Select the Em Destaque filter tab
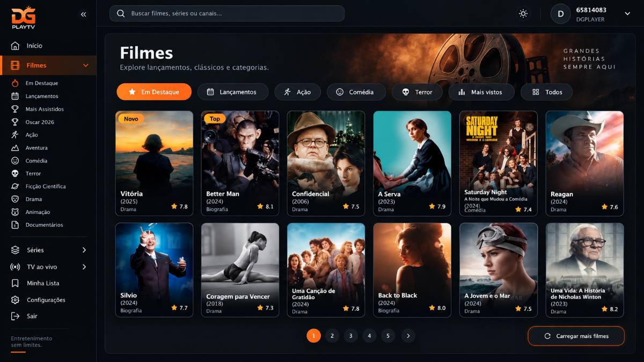The width and height of the screenshot is (644, 362). [154, 92]
